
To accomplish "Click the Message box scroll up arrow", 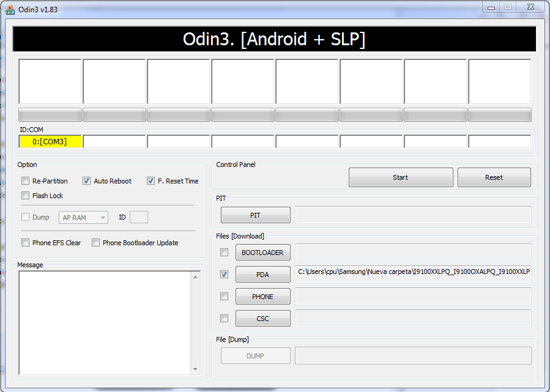I will 195,277.
